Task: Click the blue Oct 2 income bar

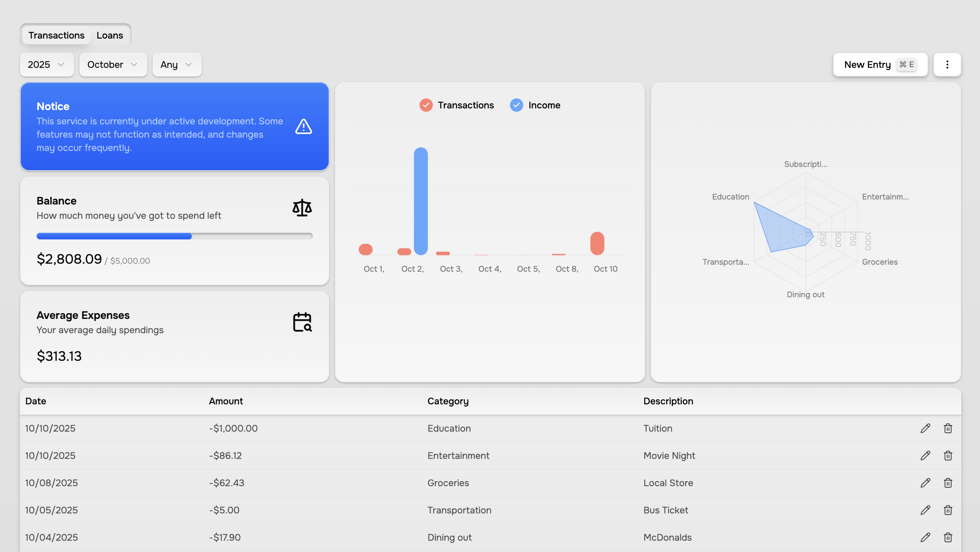Action: pyautogui.click(x=421, y=201)
